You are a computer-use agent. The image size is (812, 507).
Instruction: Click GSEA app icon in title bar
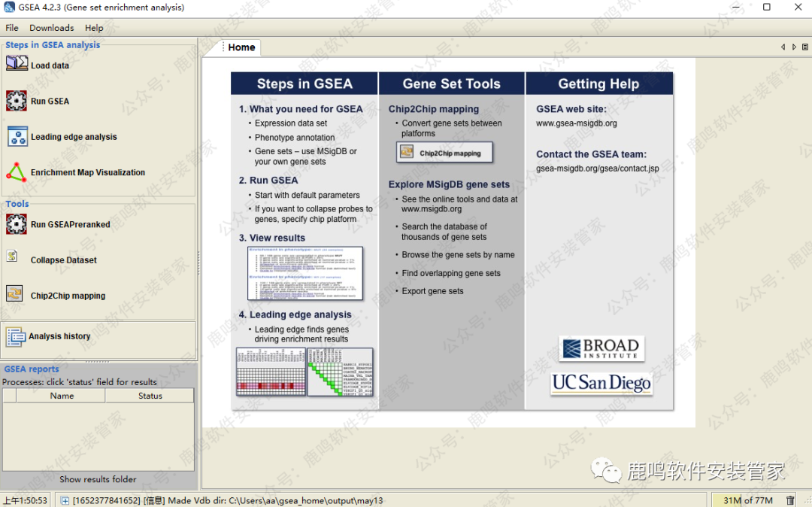pos(9,8)
